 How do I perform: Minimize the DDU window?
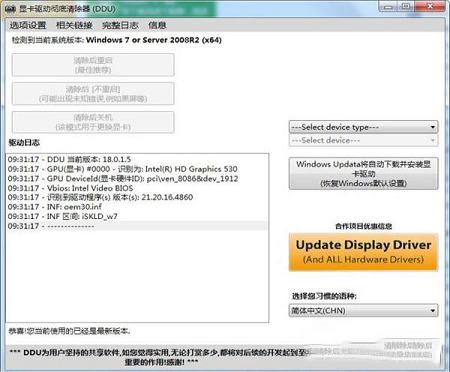click(x=388, y=6)
